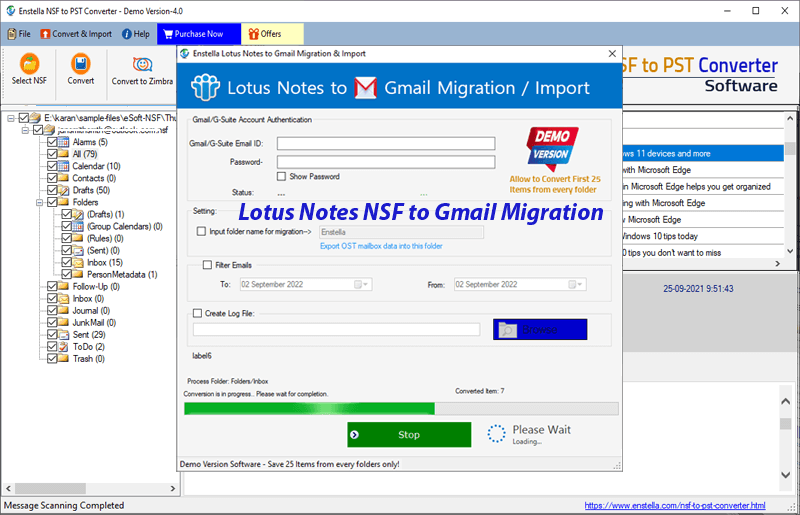
Task: Click Export OST mailbox data link
Action: click(x=381, y=246)
